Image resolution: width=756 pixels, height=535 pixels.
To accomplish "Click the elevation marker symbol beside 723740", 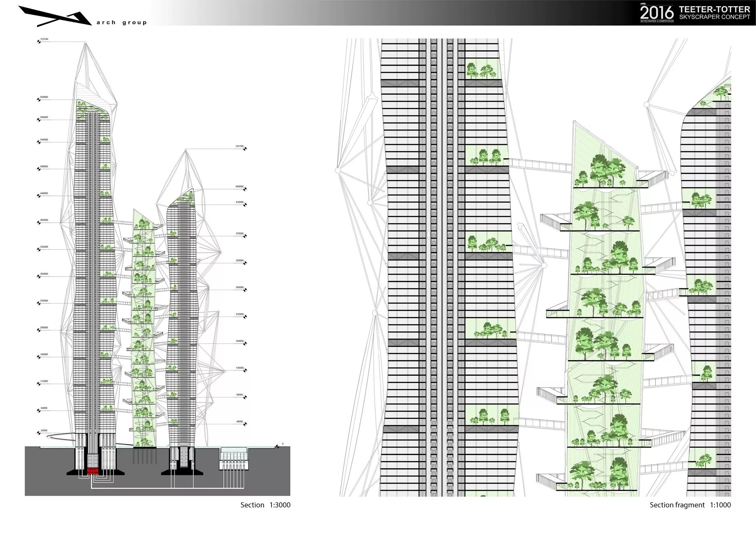I will coord(38,42).
